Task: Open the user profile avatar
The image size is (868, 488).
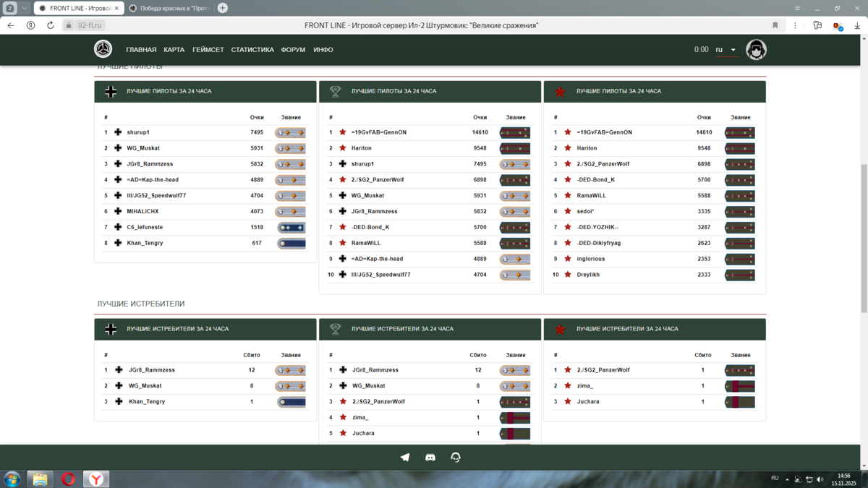Action: pyautogui.click(x=756, y=50)
